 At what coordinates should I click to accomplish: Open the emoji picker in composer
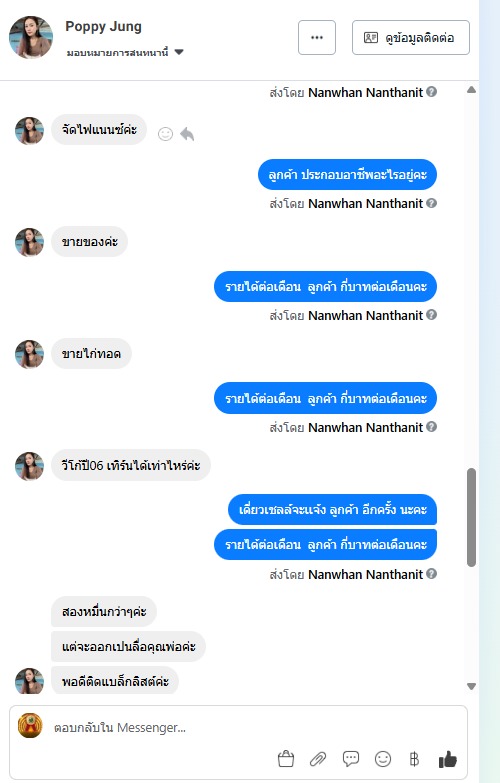[x=383, y=759]
